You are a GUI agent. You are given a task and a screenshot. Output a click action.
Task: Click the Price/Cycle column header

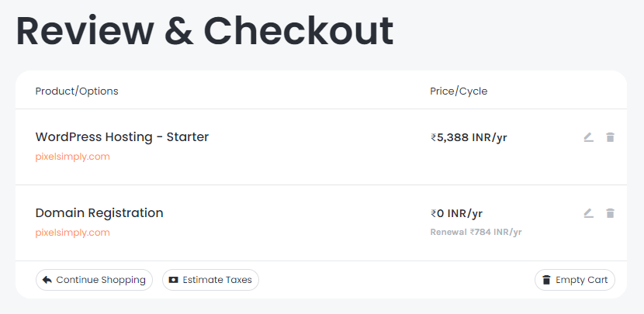pos(459,91)
